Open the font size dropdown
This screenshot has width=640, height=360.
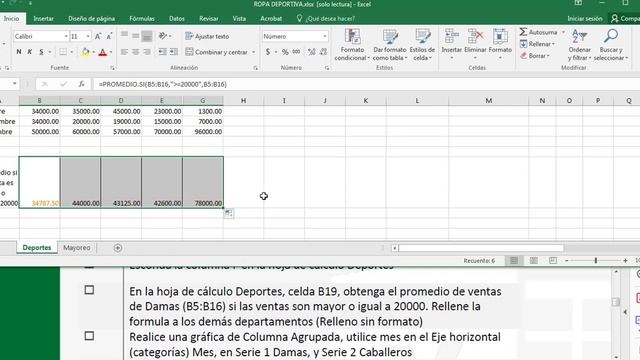click(x=88, y=36)
